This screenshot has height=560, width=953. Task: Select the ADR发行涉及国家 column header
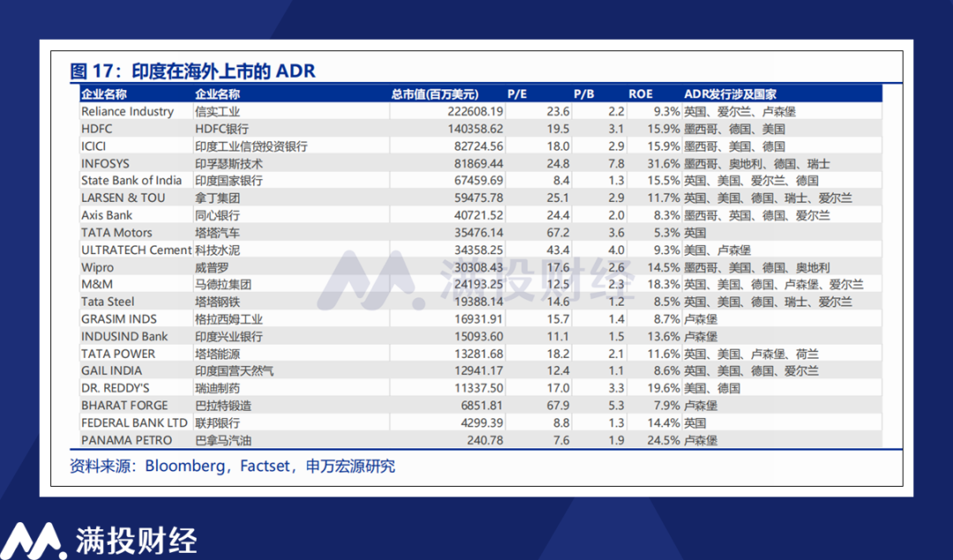click(730, 94)
